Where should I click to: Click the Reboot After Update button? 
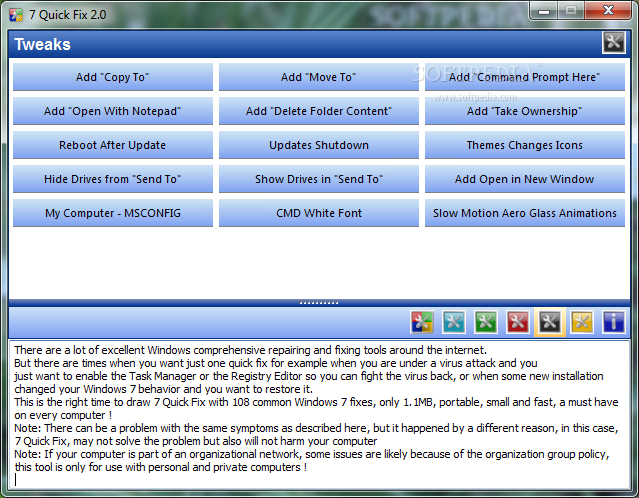112,145
